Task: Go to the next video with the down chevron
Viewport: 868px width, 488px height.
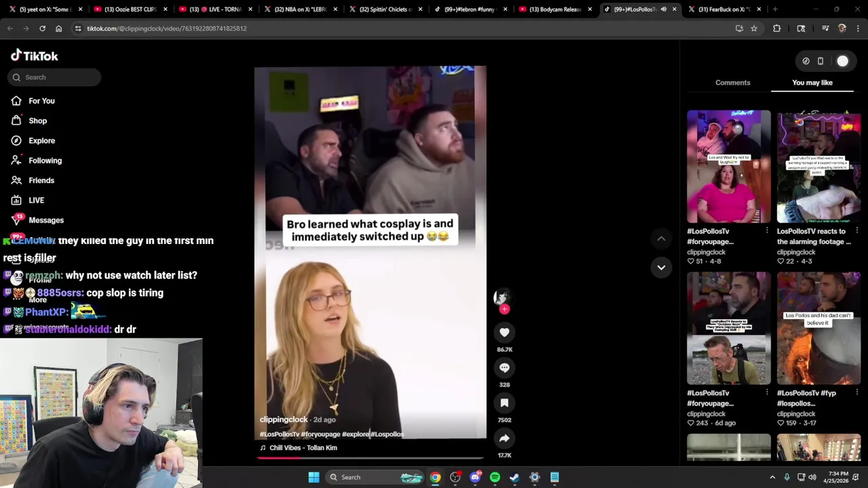Action: 661,267
